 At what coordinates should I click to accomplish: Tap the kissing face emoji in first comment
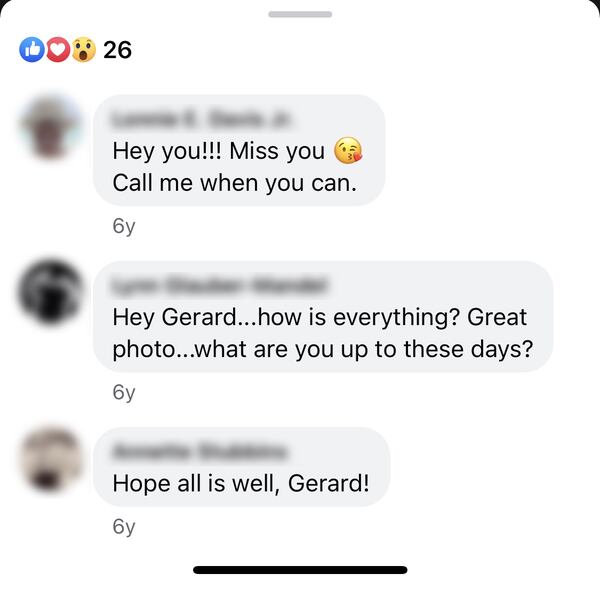[x=348, y=150]
